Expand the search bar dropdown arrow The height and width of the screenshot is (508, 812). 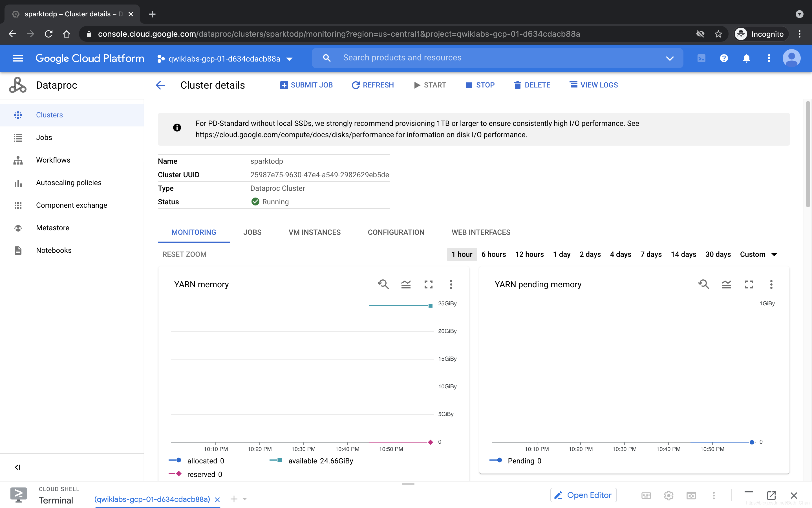[670, 58]
